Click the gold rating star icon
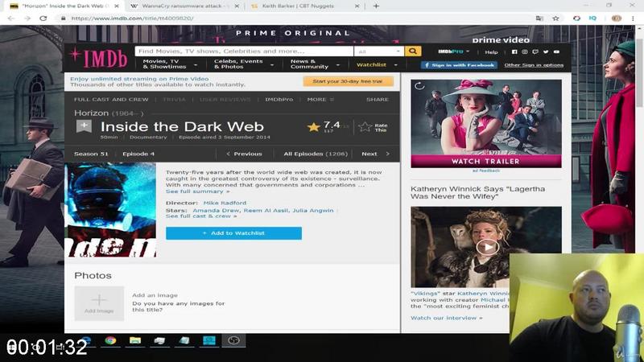Screen dimensions: 644x362 (x=314, y=127)
